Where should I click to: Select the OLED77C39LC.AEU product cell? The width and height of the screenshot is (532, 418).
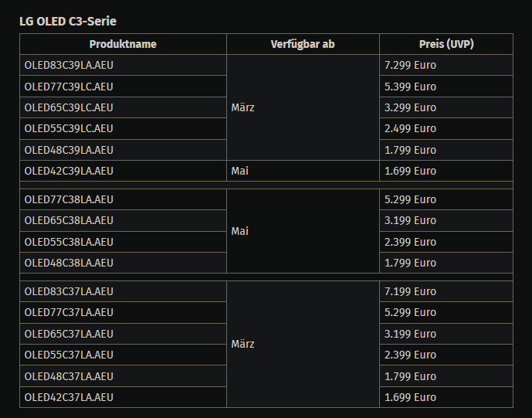tap(123, 87)
